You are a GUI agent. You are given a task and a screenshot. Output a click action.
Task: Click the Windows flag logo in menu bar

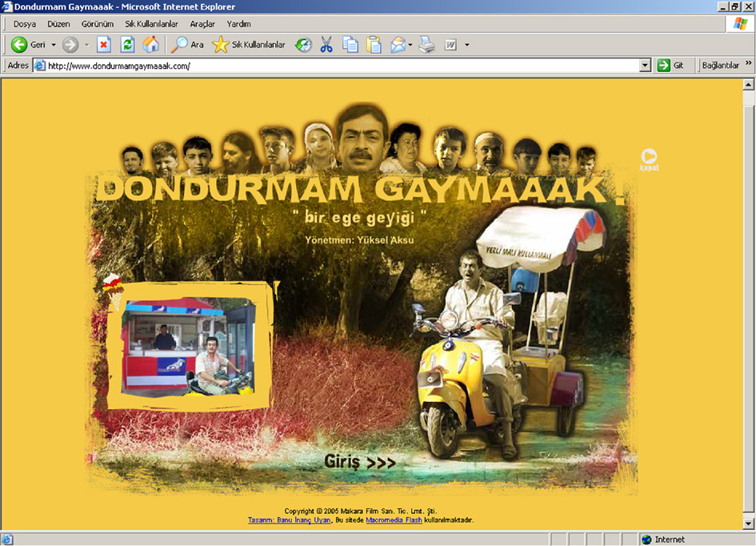click(x=741, y=24)
